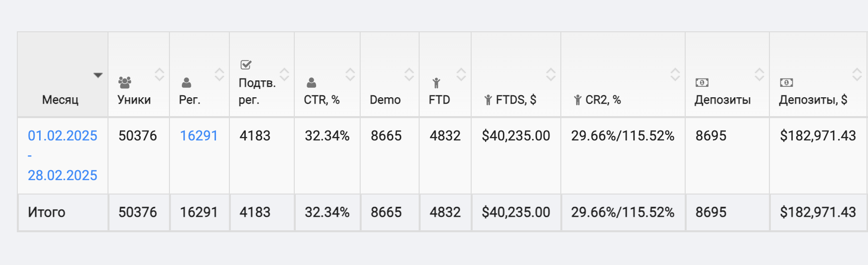The height and width of the screenshot is (265, 868).
Task: Click the CTR person icon
Action: click(x=311, y=82)
